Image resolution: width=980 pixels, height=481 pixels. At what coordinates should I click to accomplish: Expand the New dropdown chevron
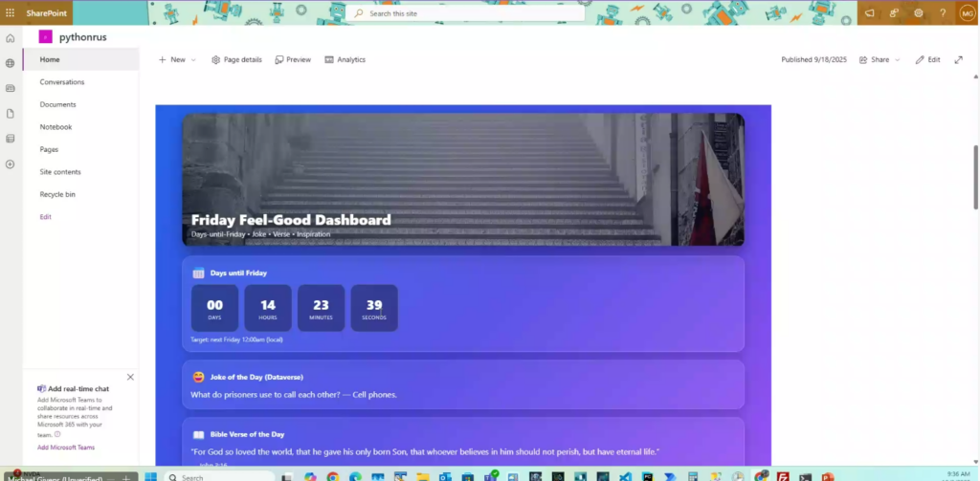point(193,60)
